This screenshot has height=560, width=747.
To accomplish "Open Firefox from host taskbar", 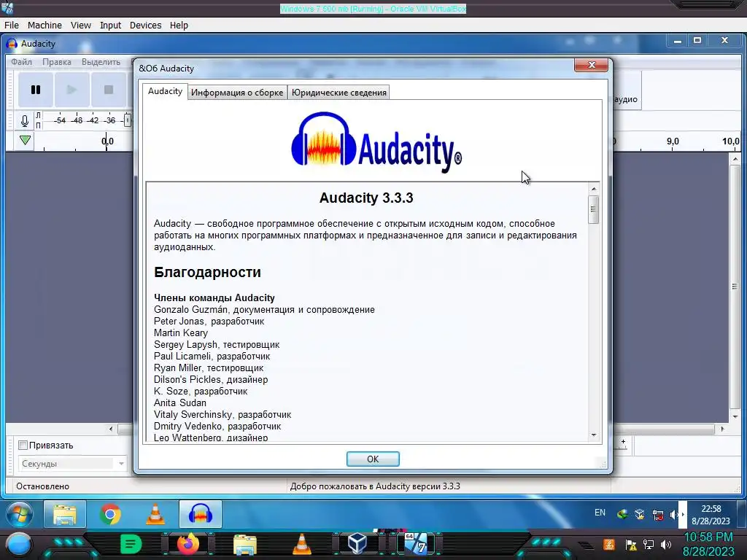I will tap(188, 544).
